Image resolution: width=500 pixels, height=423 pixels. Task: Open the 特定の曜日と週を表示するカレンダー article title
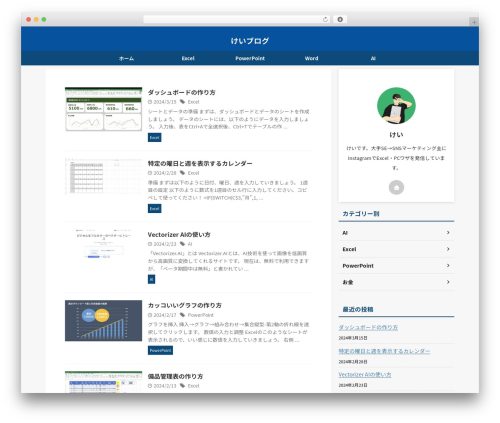[200, 163]
